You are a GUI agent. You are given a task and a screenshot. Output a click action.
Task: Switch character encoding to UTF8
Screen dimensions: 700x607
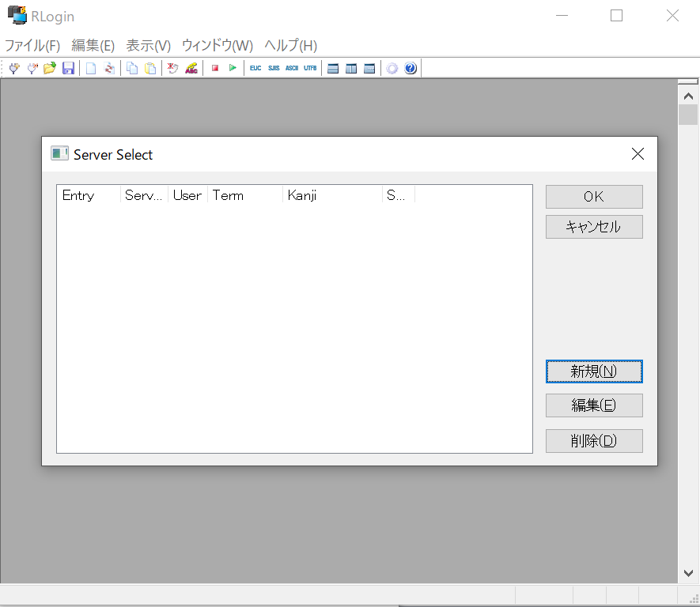[x=309, y=68]
